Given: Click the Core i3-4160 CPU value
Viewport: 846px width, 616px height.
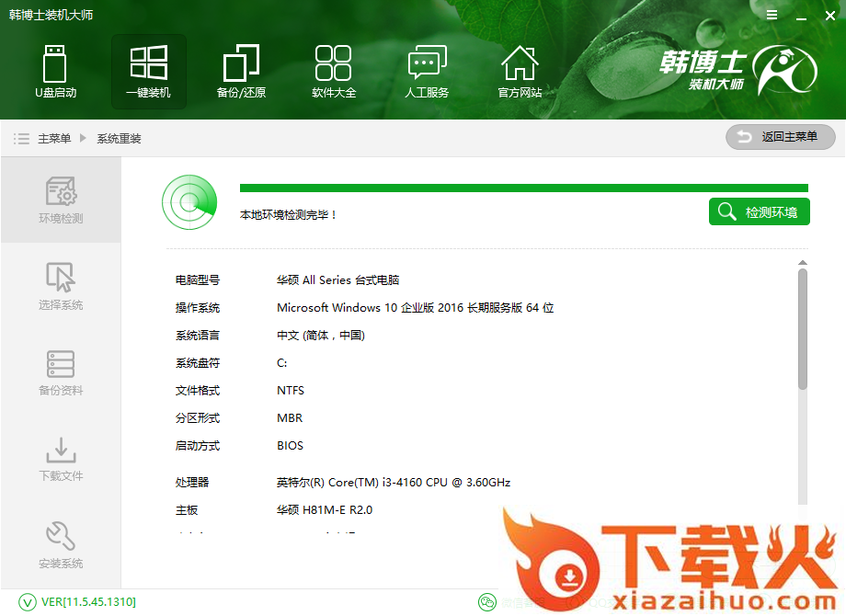Looking at the screenshot, I should 394,483.
